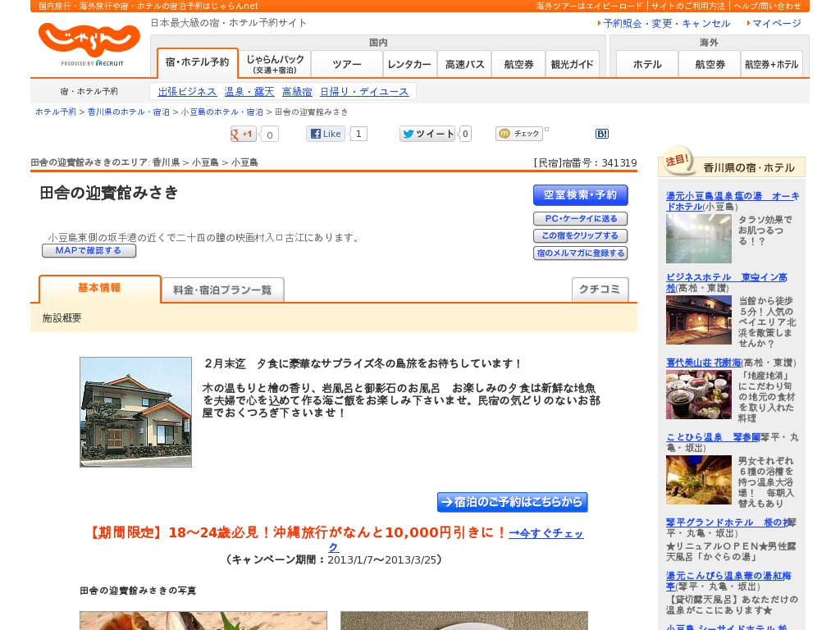Click the 海外ツアーはエイビーロード link
Screen dimensions: 840x630
(589, 6)
